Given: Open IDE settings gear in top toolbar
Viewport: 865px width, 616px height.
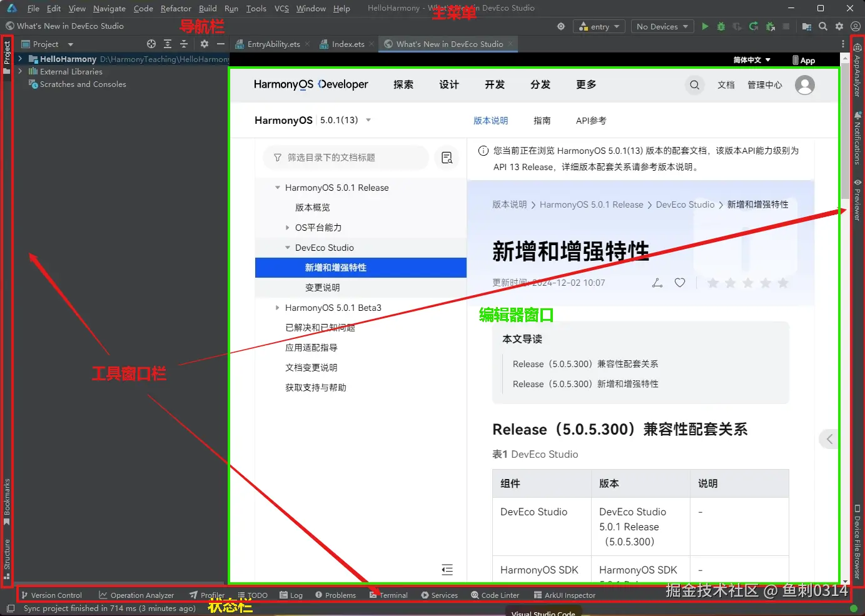Looking at the screenshot, I should [839, 26].
